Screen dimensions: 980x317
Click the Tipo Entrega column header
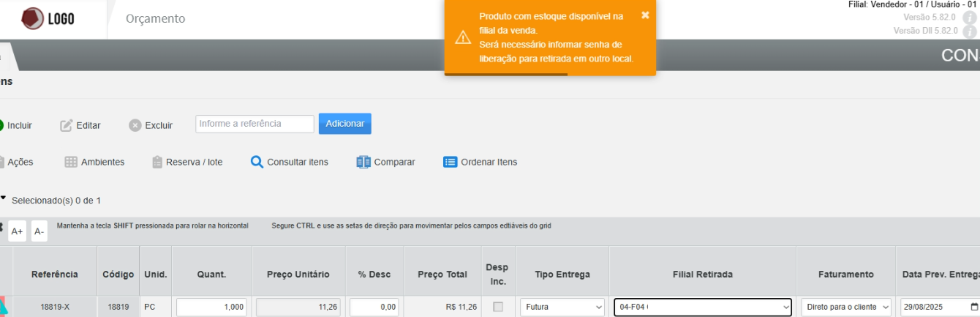(562, 275)
